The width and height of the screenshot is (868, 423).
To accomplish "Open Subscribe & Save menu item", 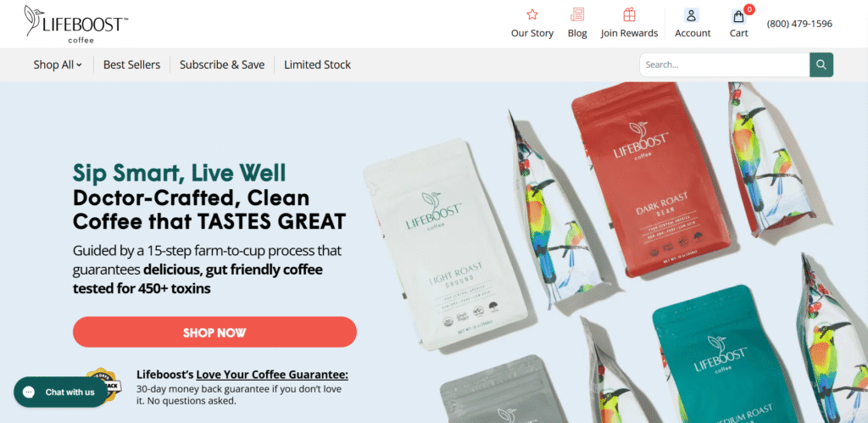I will click(222, 64).
